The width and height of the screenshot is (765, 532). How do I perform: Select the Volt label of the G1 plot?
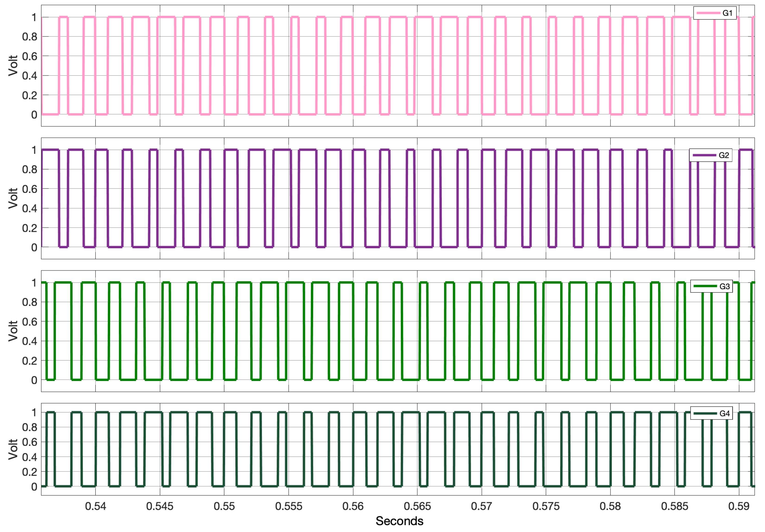coord(13,66)
